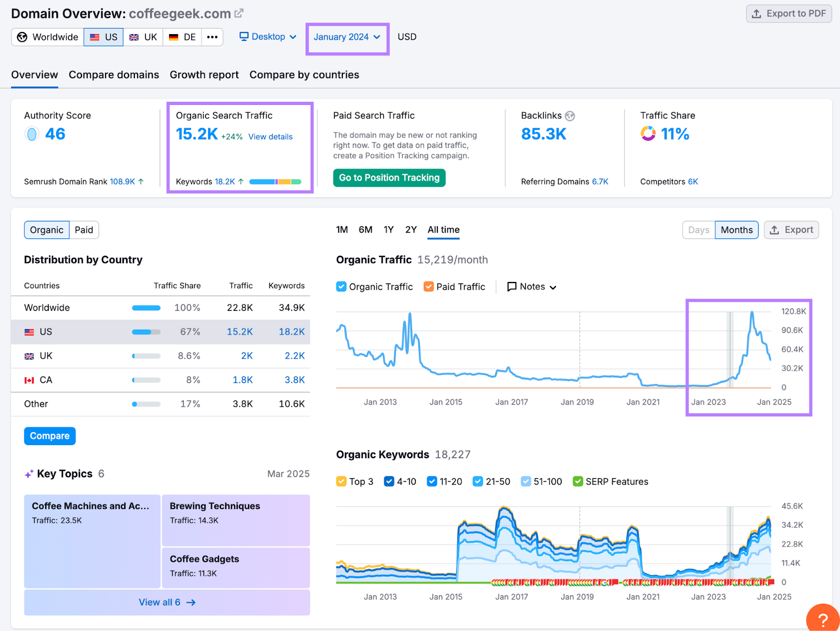Select the All time chart range
Screen dimensions: 840x631
[x=443, y=229]
